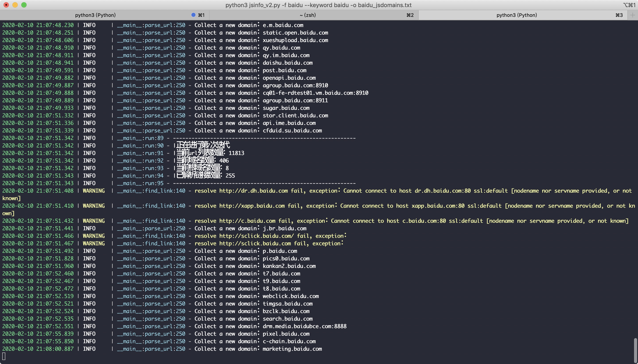Screen dimensions: 638x364
Task: Click blue activity dot on first tab
Action: tap(193, 15)
